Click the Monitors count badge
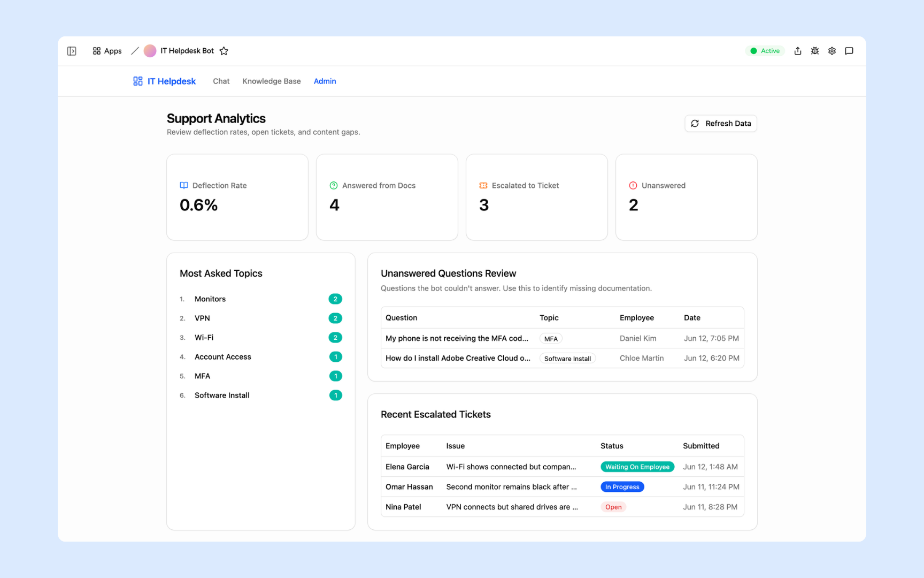Screen dimensions: 924x578 point(335,299)
